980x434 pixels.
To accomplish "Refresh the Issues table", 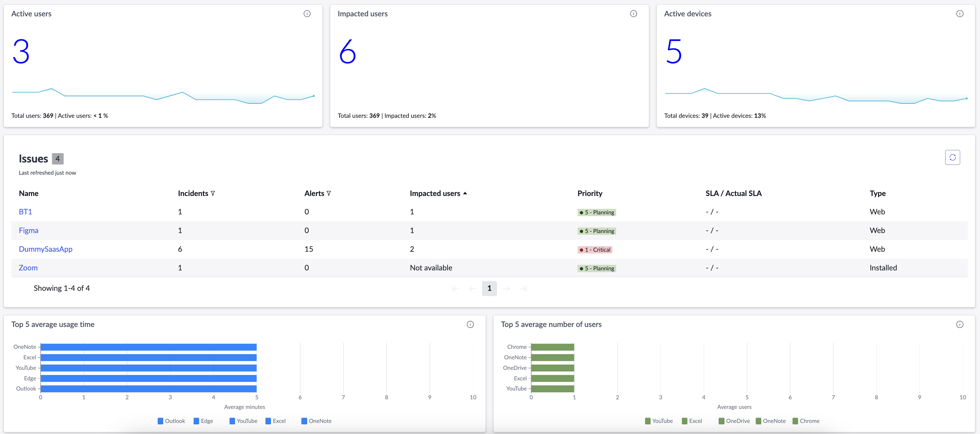I will coord(953,157).
